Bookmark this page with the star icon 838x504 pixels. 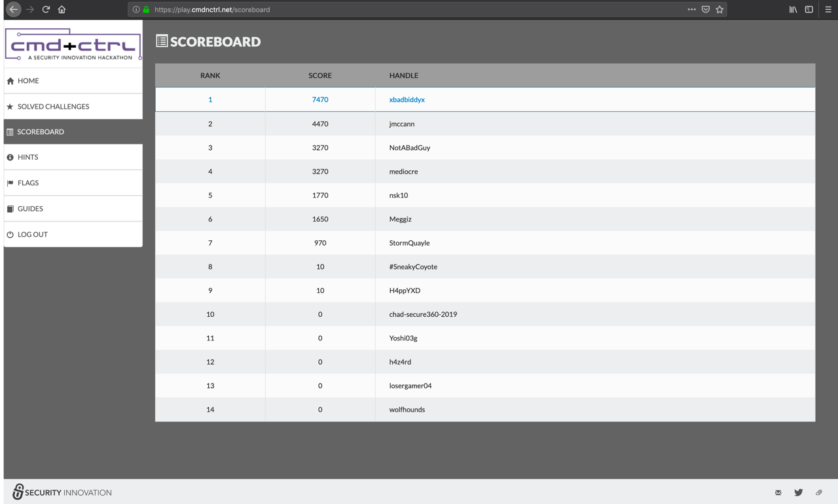[x=720, y=10]
